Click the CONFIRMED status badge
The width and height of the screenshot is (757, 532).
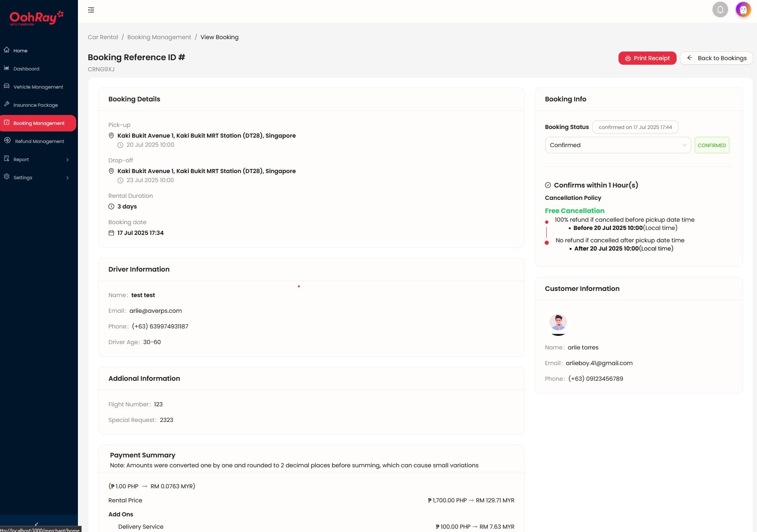click(712, 145)
